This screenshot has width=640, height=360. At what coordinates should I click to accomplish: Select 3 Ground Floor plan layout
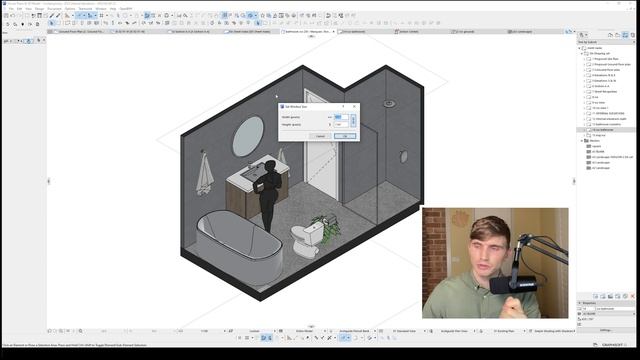[x=606, y=70]
